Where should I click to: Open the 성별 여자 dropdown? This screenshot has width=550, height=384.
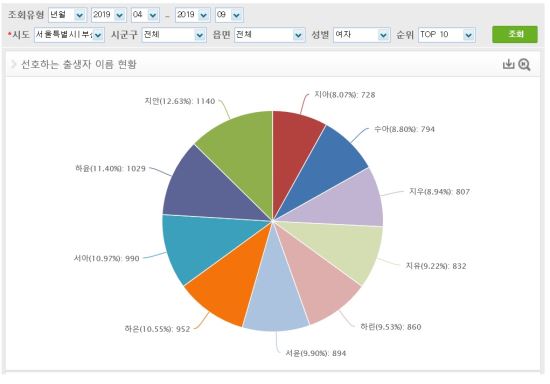362,35
